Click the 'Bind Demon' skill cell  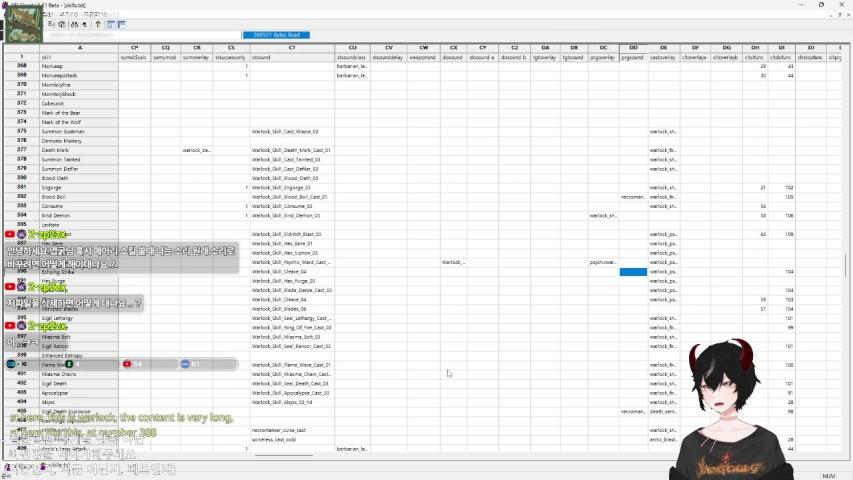[79, 216]
